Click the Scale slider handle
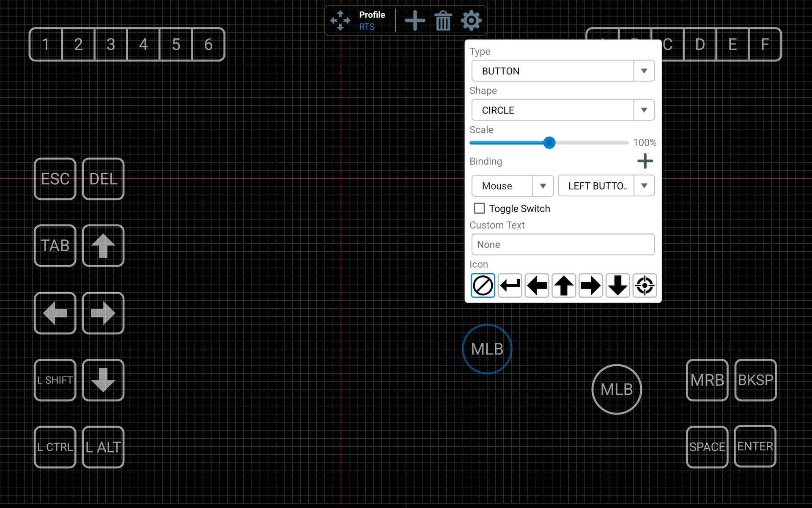The image size is (812, 508). (549, 143)
